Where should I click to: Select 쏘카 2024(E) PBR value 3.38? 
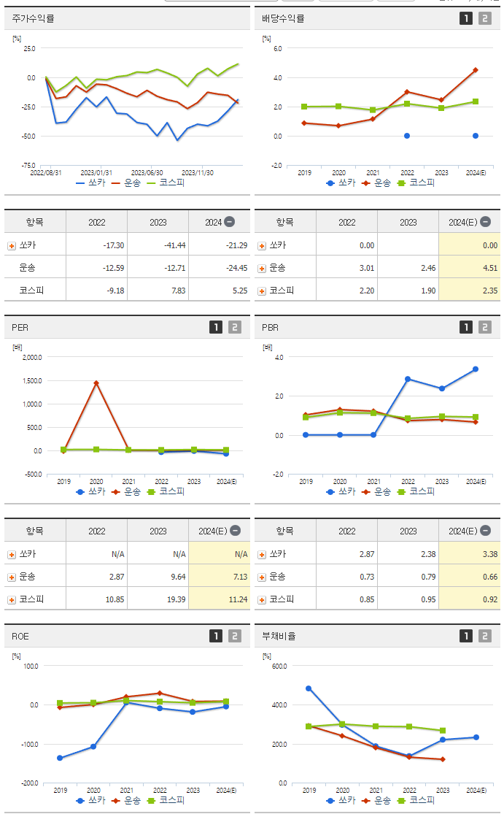(x=490, y=554)
